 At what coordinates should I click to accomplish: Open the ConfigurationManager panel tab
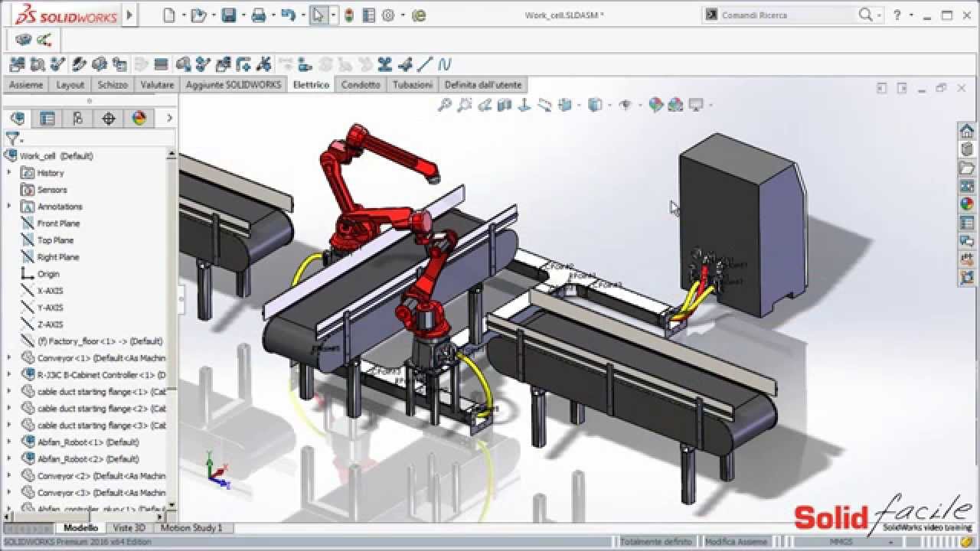point(77,118)
